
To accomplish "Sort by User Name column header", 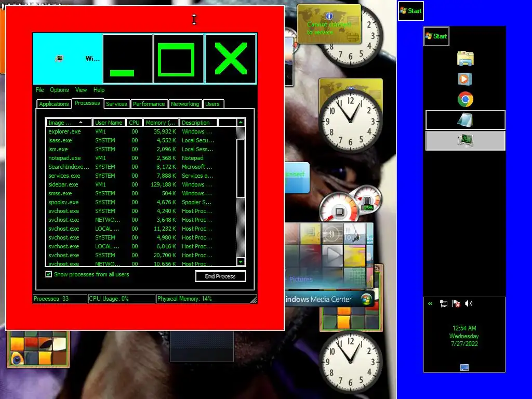I will 109,123.
